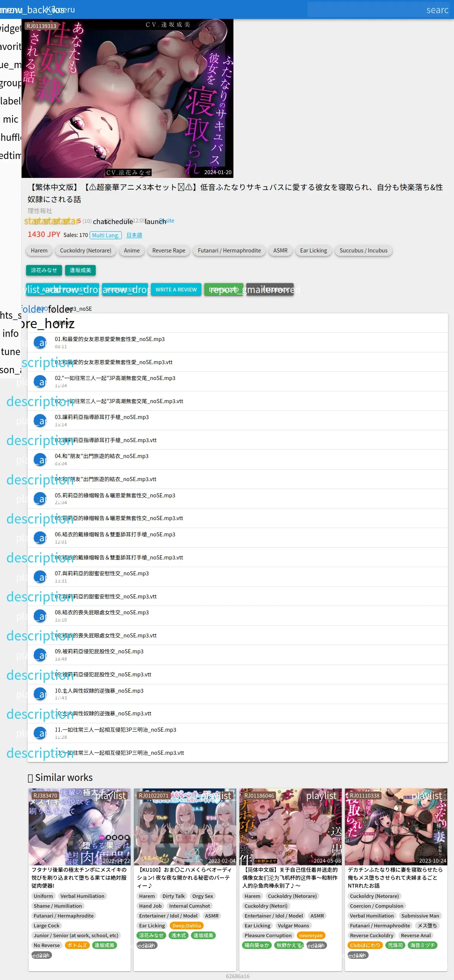The height and width of the screenshot is (980, 454).
Task: Open the All files more options icon
Action: click(x=48, y=323)
